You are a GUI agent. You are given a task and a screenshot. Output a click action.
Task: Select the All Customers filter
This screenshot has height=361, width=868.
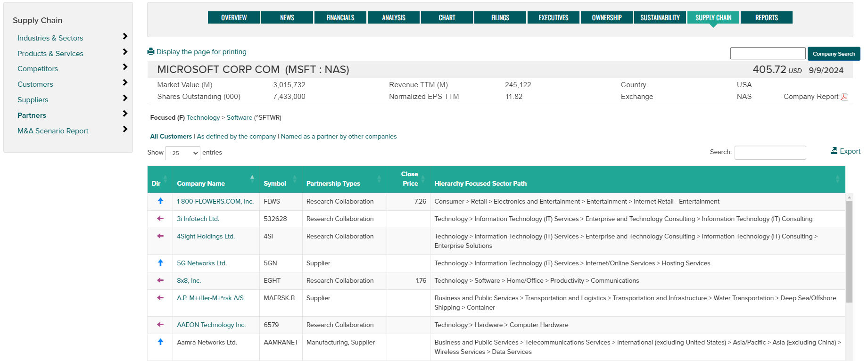point(171,136)
